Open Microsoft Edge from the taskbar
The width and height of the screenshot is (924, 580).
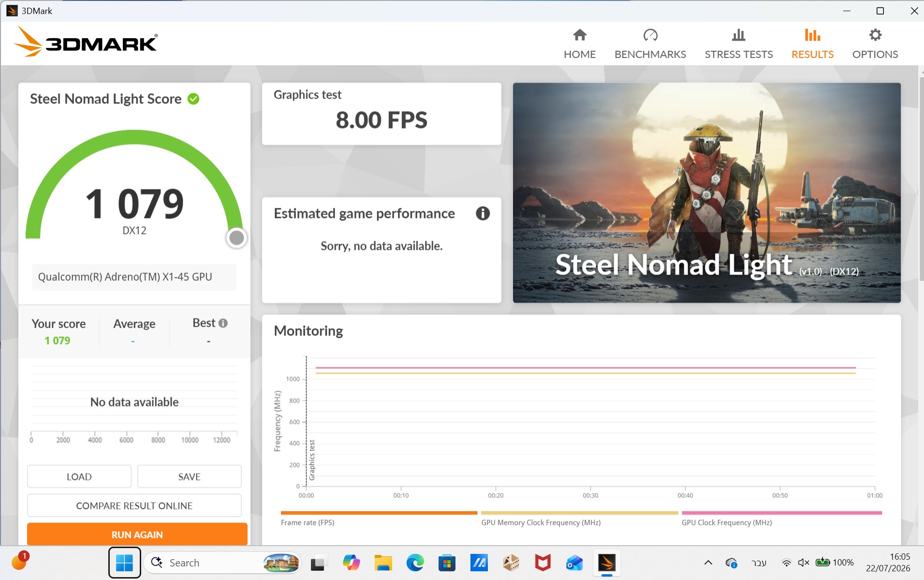coord(415,563)
